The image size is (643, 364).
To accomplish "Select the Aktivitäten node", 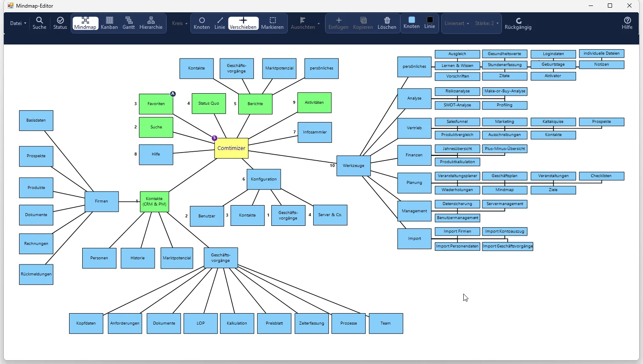I will click(x=315, y=103).
